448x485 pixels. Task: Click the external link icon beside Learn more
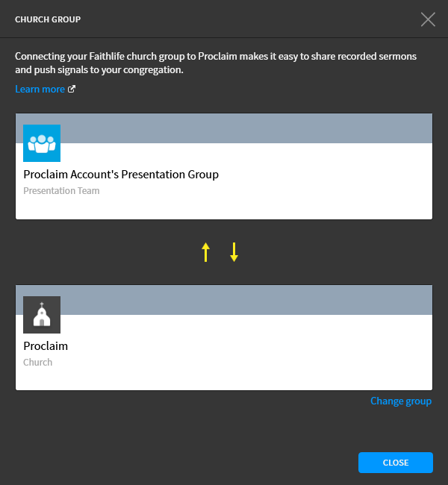tap(72, 90)
